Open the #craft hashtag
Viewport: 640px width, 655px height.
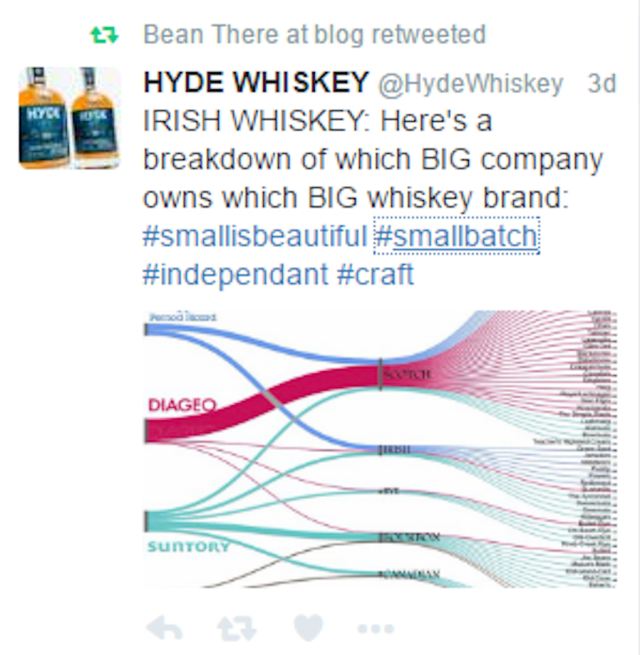[x=375, y=274]
